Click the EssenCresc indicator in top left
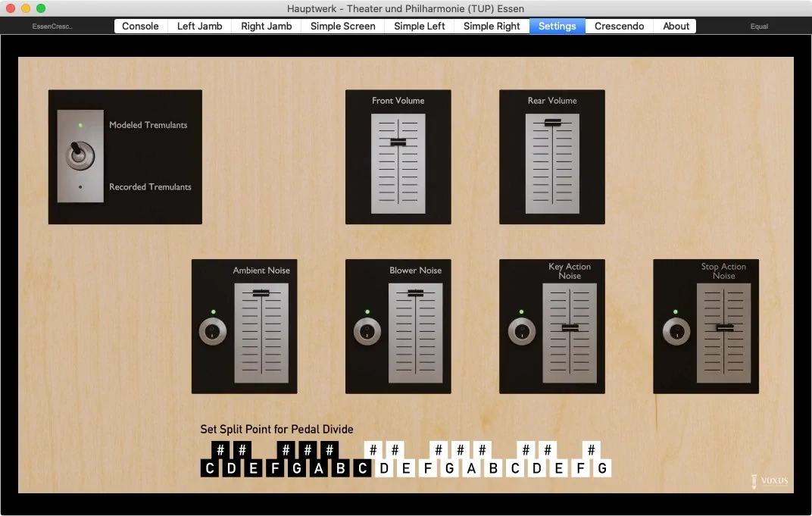Image resolution: width=812 pixels, height=516 pixels. coord(52,27)
